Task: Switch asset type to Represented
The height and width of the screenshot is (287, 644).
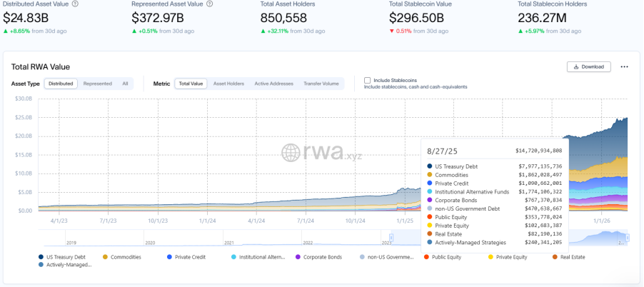Action: point(98,84)
